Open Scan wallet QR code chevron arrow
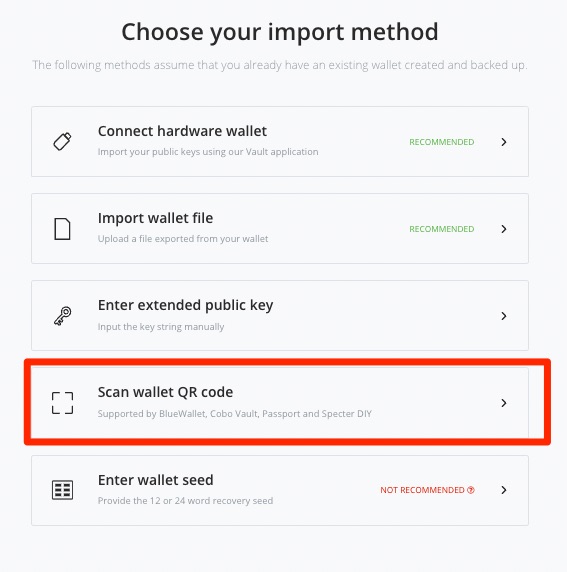Image resolution: width=567 pixels, height=572 pixels. click(504, 403)
